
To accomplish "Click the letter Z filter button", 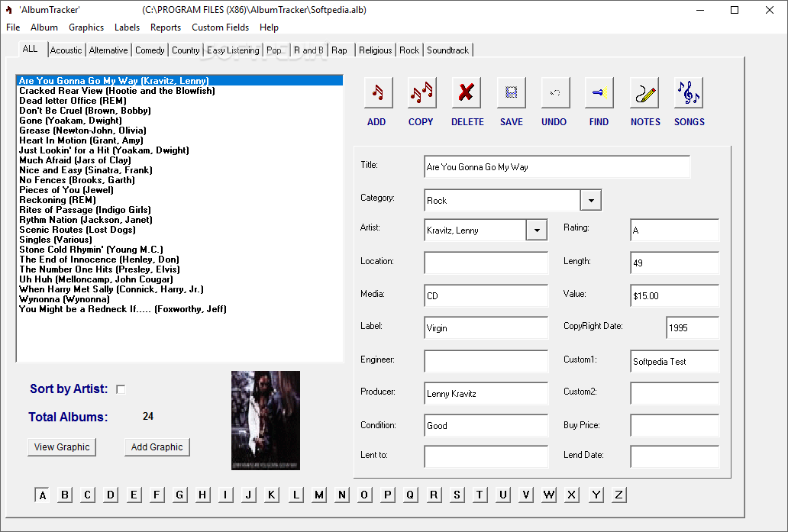I will coord(618,495).
